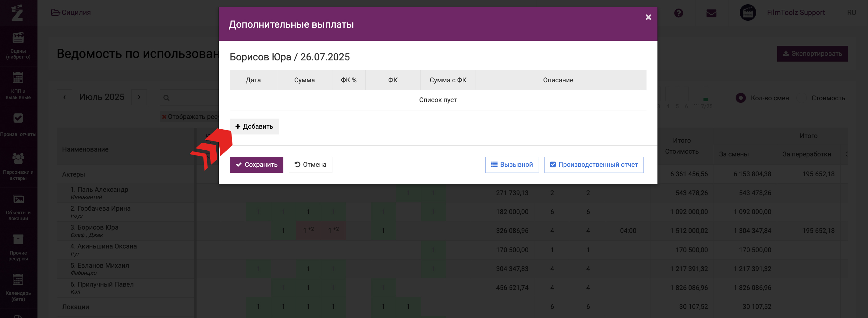Open FilmToolz Support profile avatar
Image resolution: width=868 pixels, height=318 pixels.
point(748,13)
